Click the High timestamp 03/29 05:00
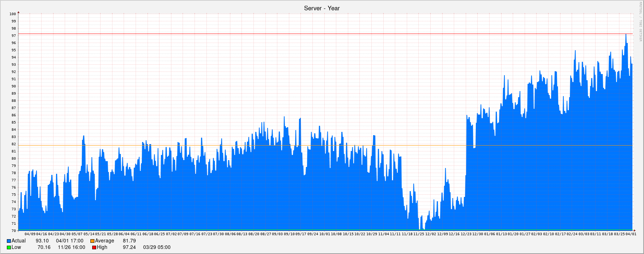Screen dimensions: 644x254 (157, 247)
